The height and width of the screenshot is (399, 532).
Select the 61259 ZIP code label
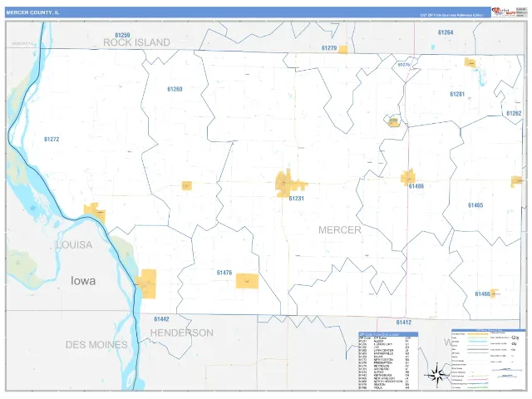point(122,35)
